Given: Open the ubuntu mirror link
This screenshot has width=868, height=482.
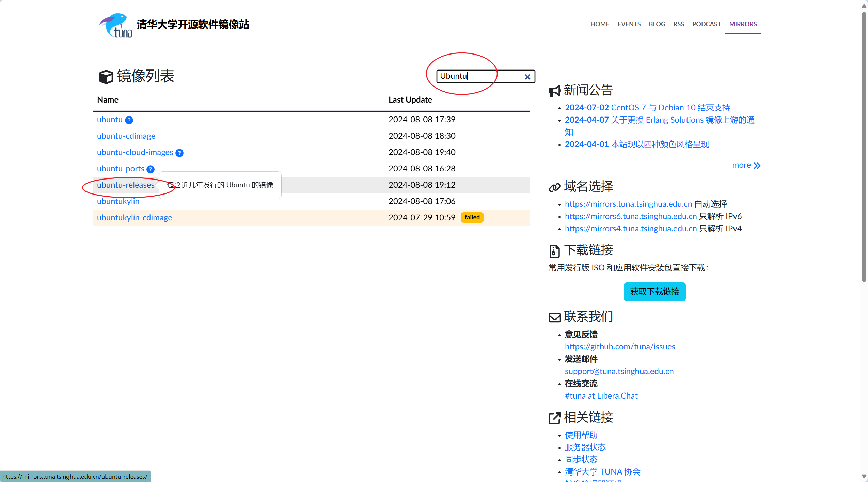Looking at the screenshot, I should (110, 120).
